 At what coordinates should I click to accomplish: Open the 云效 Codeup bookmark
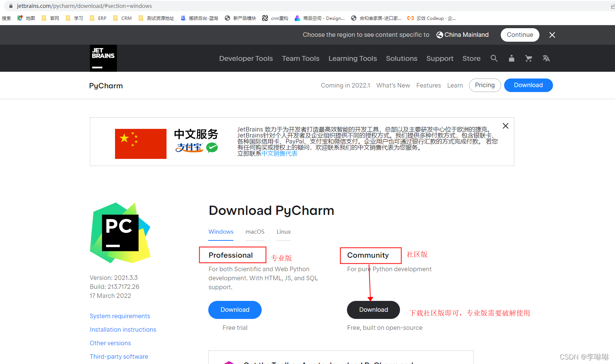432,18
